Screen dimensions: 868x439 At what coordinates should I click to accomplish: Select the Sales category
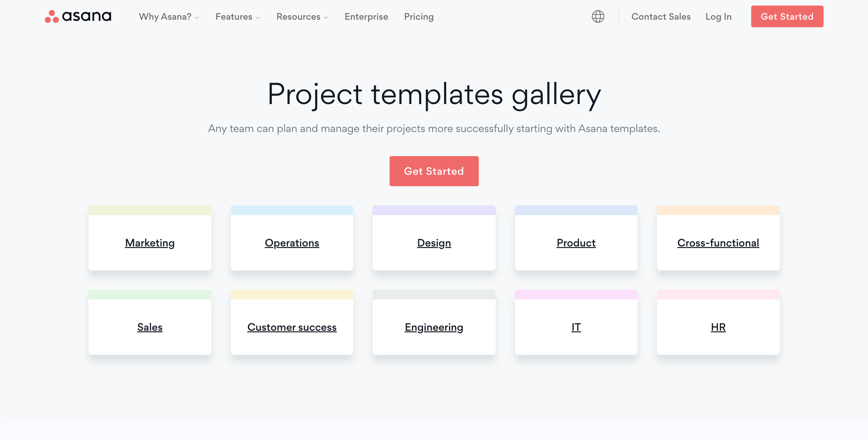tap(150, 322)
